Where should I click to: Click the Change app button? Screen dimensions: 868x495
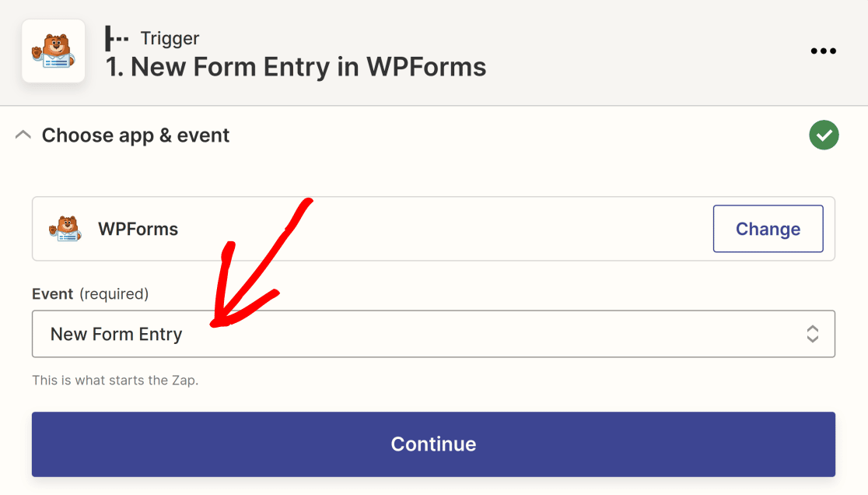768,229
